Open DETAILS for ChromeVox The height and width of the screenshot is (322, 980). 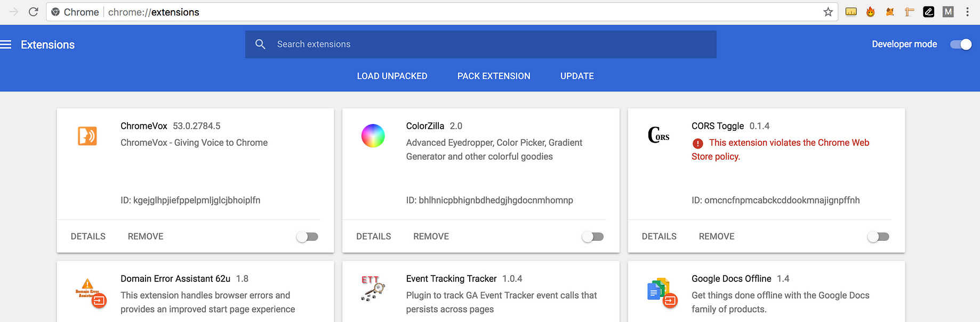click(x=88, y=237)
